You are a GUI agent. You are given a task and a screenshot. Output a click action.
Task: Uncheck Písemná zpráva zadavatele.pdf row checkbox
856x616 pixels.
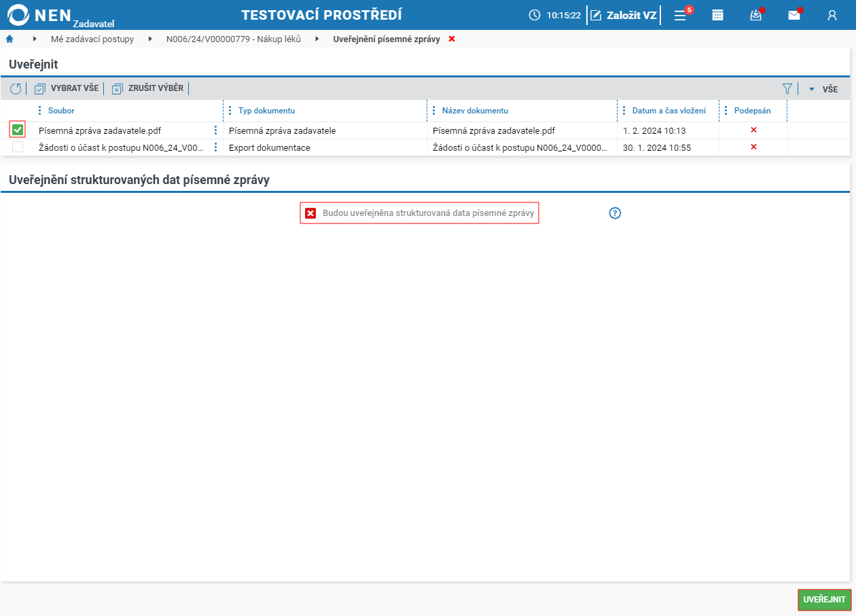tap(18, 130)
